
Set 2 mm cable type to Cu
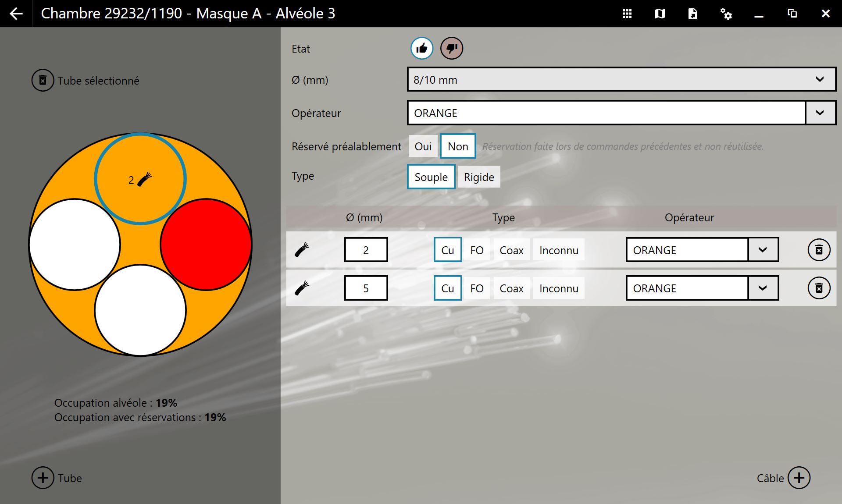447,250
